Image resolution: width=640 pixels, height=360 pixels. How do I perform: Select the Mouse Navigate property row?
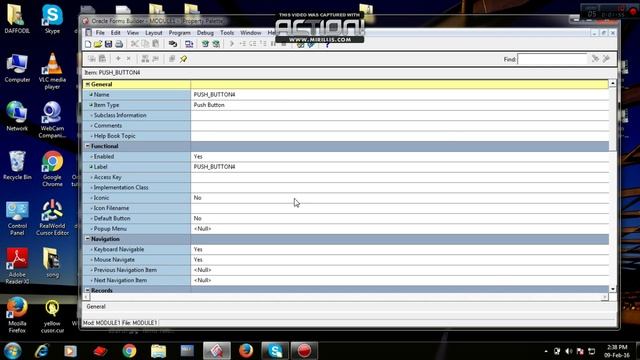point(346,260)
